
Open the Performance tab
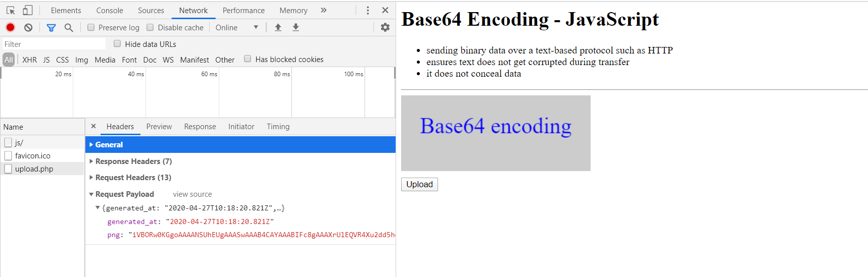(x=244, y=10)
